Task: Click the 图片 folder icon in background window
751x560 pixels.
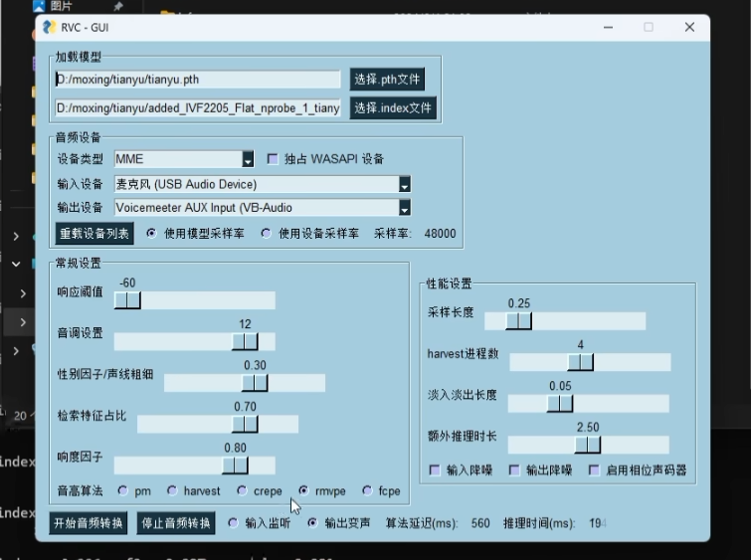Action: (39, 6)
